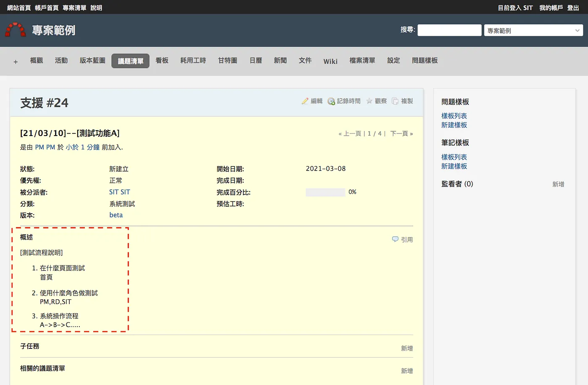588x385 pixels.
Task: Open the 日曆 tab
Action: (x=256, y=60)
